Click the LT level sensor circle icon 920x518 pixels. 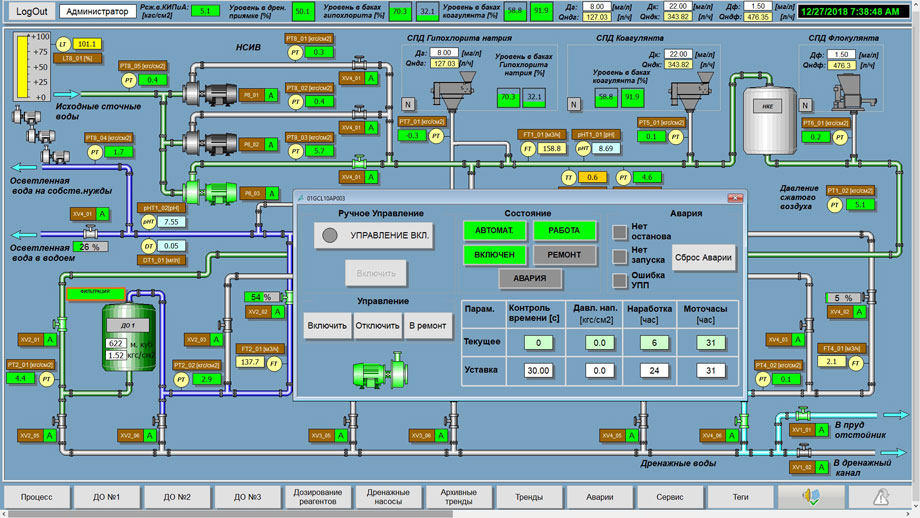point(63,45)
